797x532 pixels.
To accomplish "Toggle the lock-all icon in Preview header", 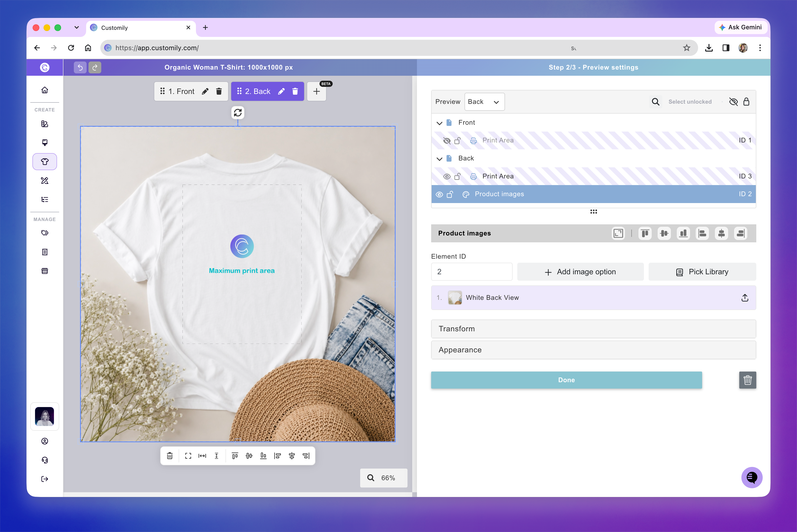I will pos(746,102).
